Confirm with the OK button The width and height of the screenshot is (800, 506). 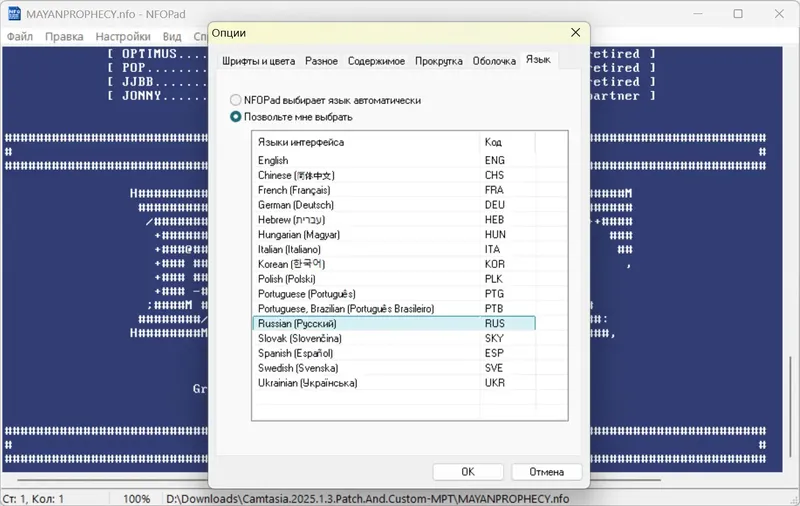tap(468, 472)
